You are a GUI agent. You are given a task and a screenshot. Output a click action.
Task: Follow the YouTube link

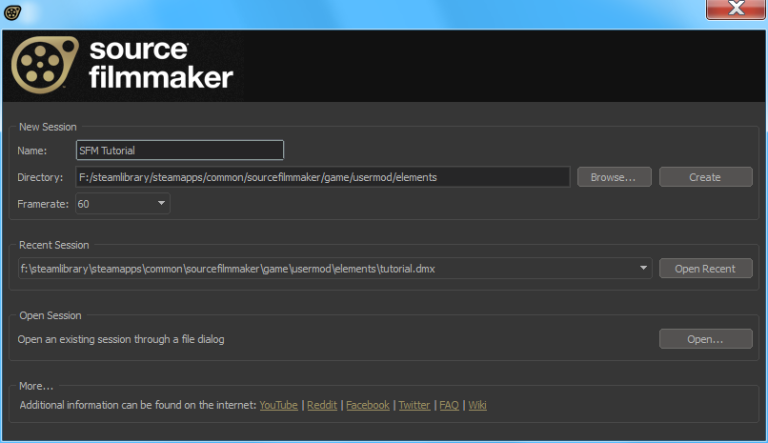[278, 405]
